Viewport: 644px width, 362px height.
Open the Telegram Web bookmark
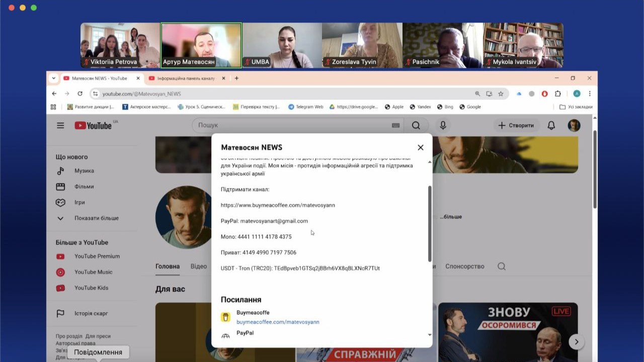pyautogui.click(x=305, y=107)
